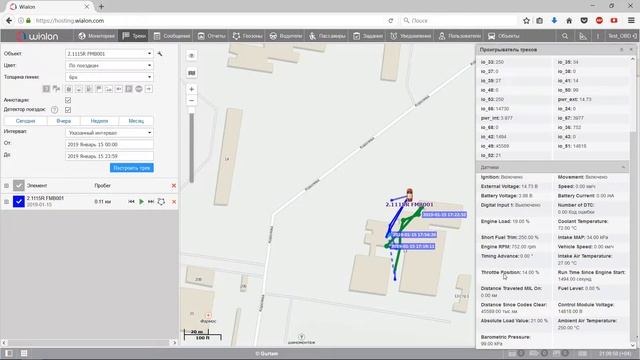
Task: Open the vertical dots menu in top bar
Action: [598, 36]
